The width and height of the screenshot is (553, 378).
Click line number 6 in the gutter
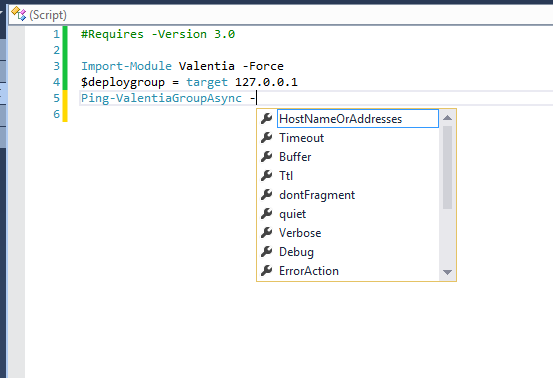pyautogui.click(x=56, y=114)
